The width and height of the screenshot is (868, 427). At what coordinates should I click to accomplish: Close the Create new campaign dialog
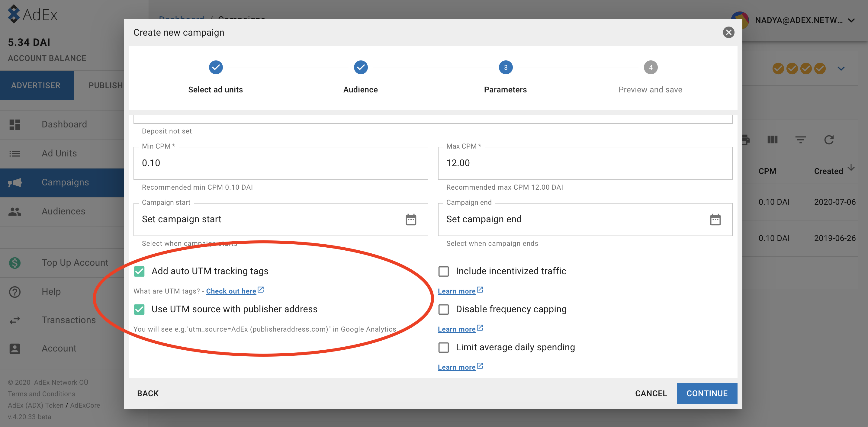pyautogui.click(x=728, y=32)
